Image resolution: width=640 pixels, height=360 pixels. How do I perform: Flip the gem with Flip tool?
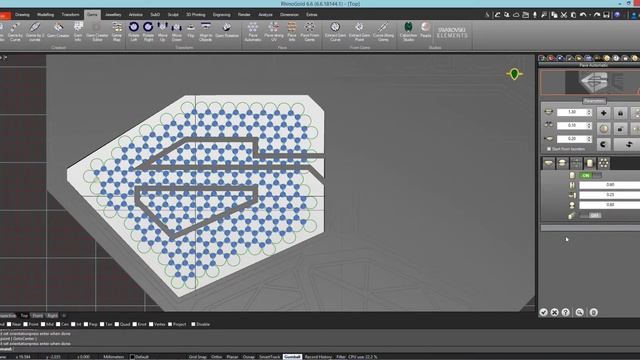pos(191,31)
